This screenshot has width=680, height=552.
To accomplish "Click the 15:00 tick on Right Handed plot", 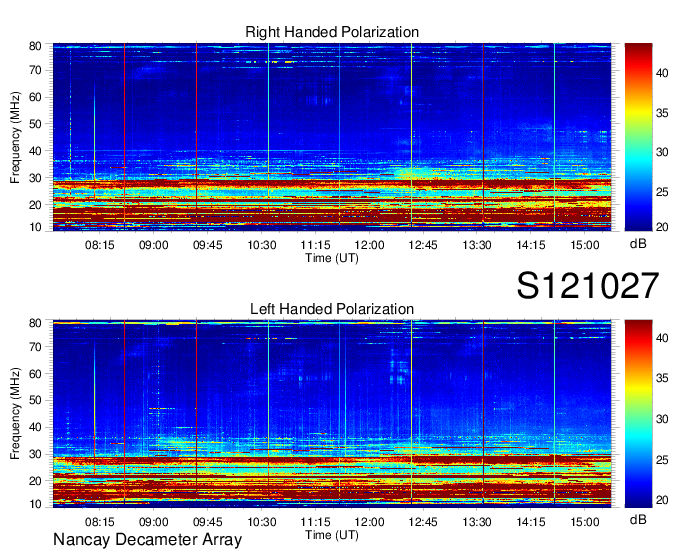I will (x=585, y=245).
